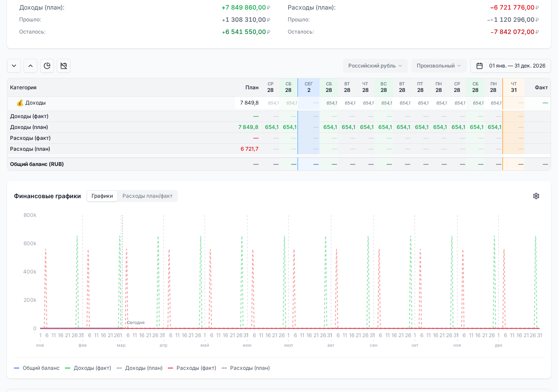Click the Доходы (план) legend color marker

point(119,368)
